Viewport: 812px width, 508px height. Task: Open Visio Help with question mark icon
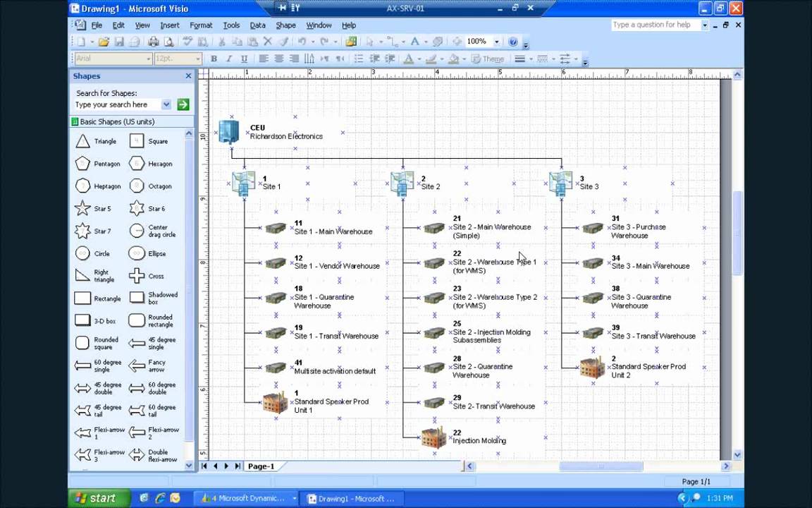[512, 42]
